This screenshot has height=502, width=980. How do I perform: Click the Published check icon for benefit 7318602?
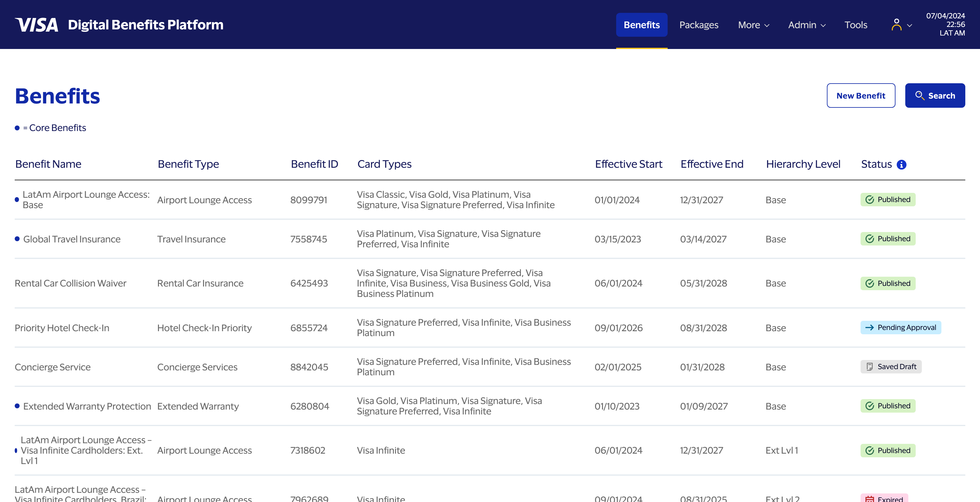pos(870,451)
